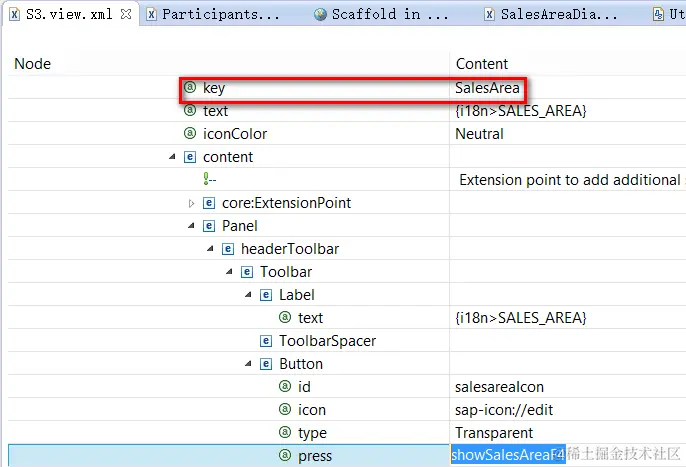Click the SalesArea content value
The width and height of the screenshot is (686, 467).
click(x=487, y=88)
